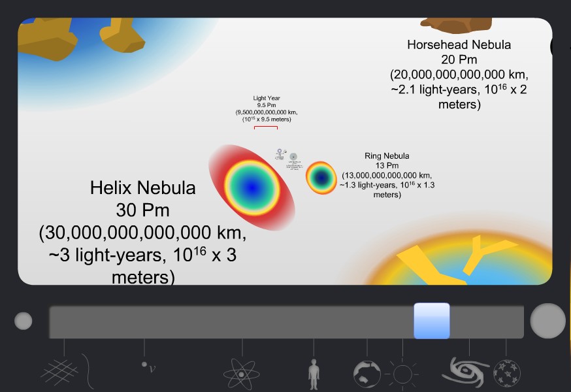This screenshot has height=392, width=571.
Task: Click the gray slider track left of handle
Action: (x=232, y=322)
